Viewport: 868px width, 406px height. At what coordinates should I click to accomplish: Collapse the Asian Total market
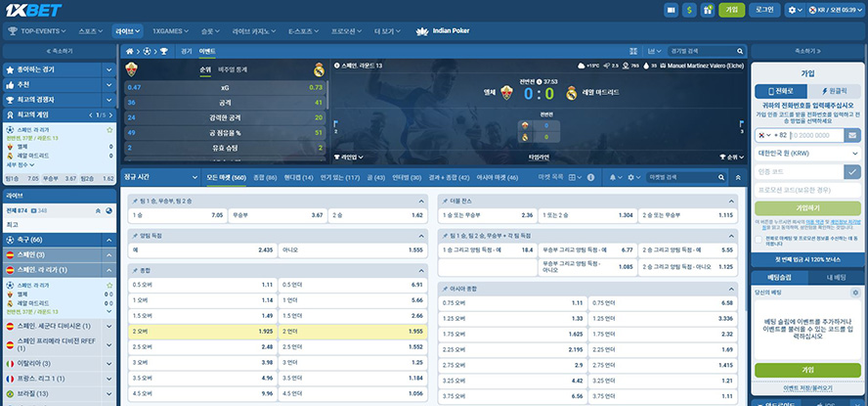(x=731, y=290)
